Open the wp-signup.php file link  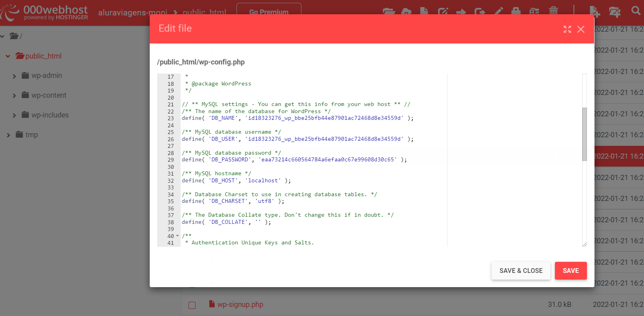(240, 305)
